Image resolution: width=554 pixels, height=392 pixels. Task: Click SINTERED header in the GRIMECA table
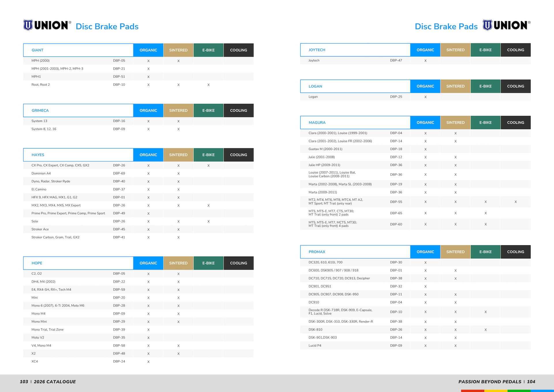coord(178,111)
